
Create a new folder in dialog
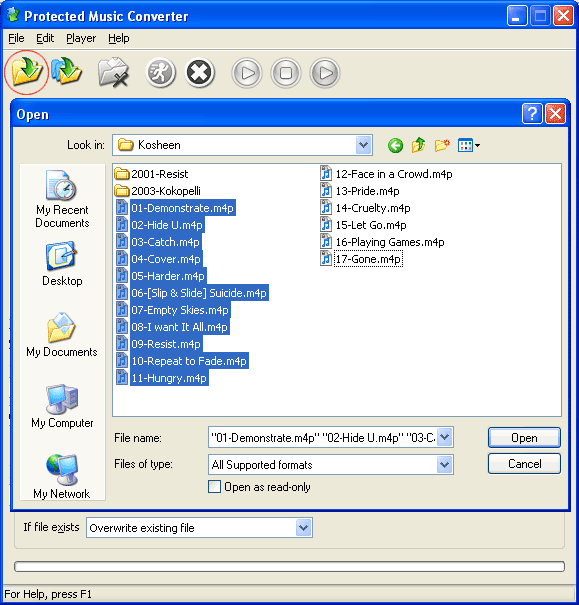(442, 145)
